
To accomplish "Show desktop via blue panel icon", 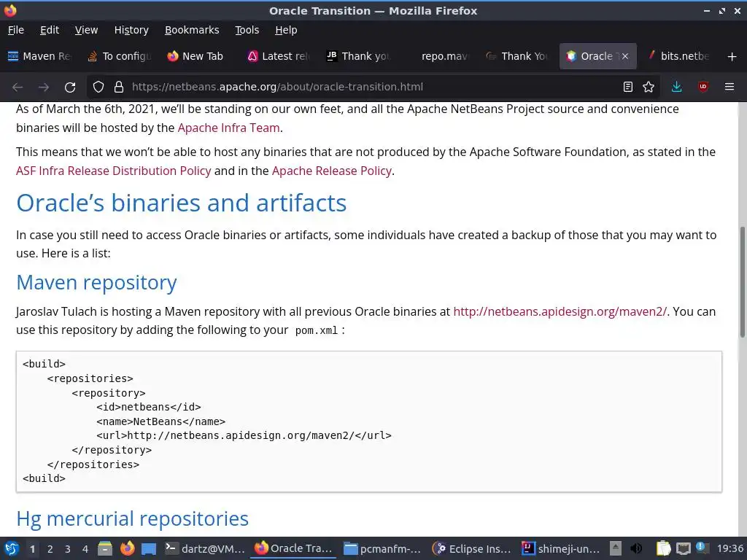I will pos(149,549).
